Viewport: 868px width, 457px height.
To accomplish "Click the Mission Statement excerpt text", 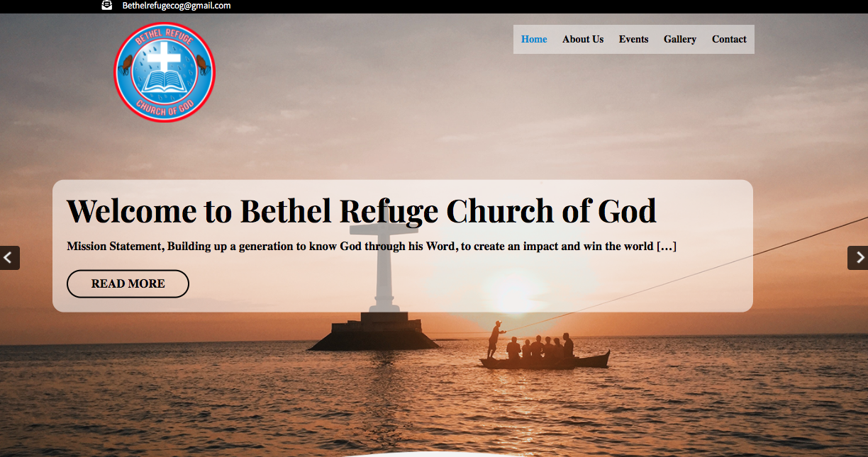I will (x=372, y=247).
